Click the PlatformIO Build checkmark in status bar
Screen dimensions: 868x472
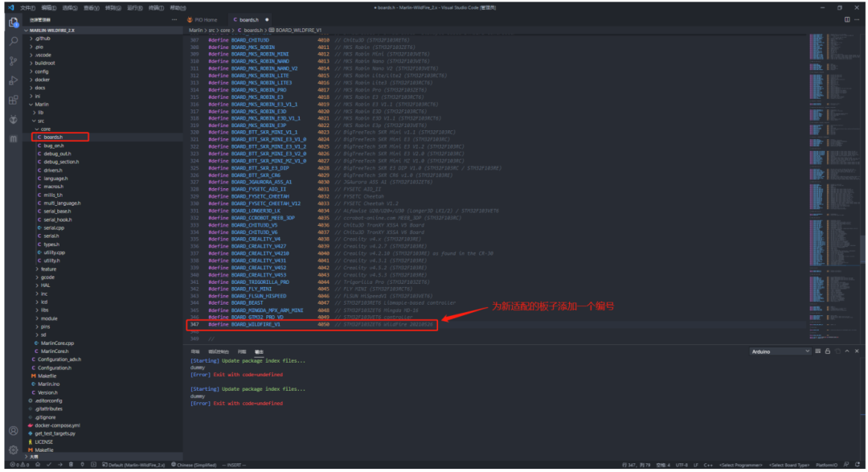49,465
